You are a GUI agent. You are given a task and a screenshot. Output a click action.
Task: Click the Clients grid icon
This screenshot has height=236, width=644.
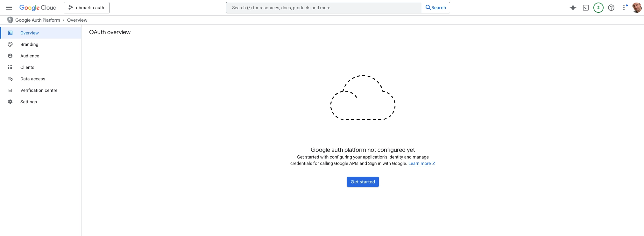pyautogui.click(x=10, y=67)
